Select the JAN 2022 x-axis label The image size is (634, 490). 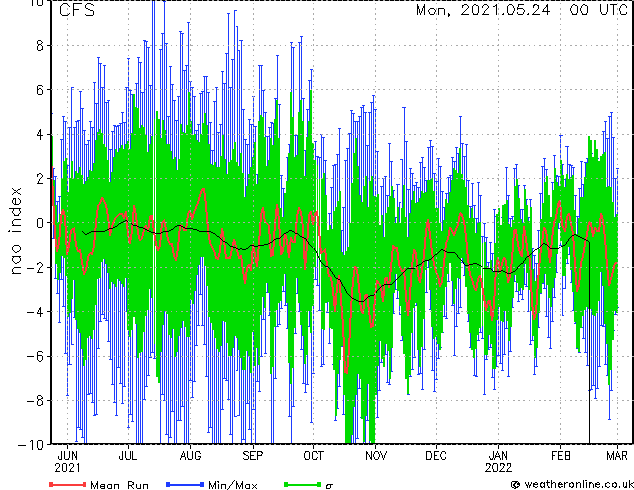[x=499, y=462]
